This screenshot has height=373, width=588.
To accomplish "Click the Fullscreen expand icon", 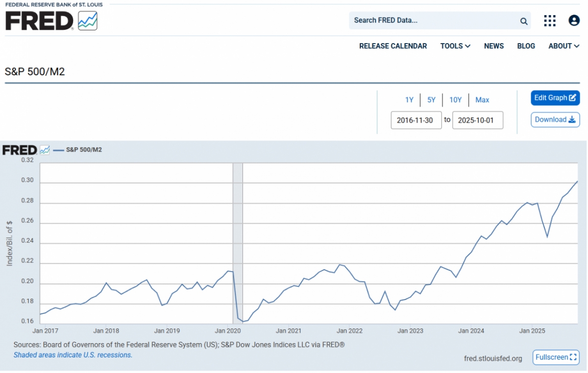I will 574,357.
